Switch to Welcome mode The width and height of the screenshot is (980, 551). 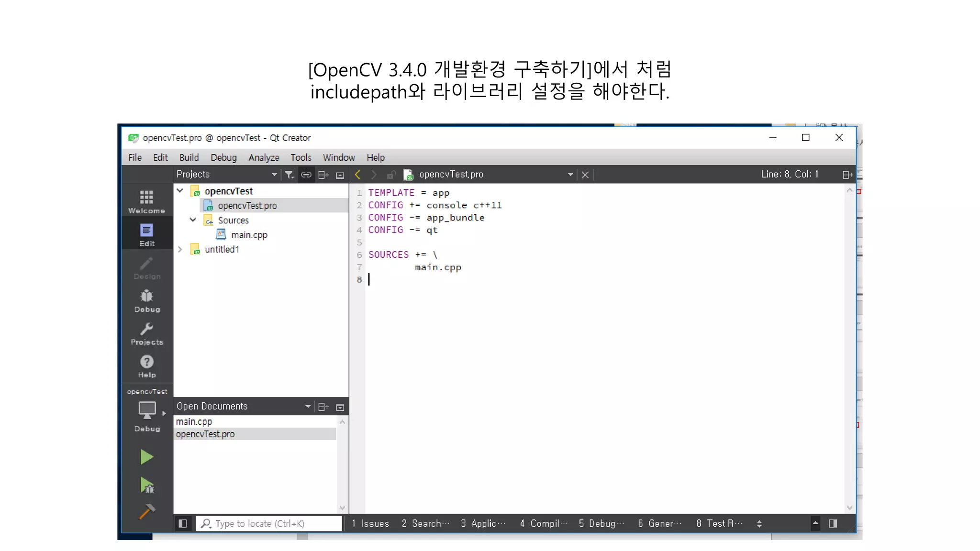(146, 201)
